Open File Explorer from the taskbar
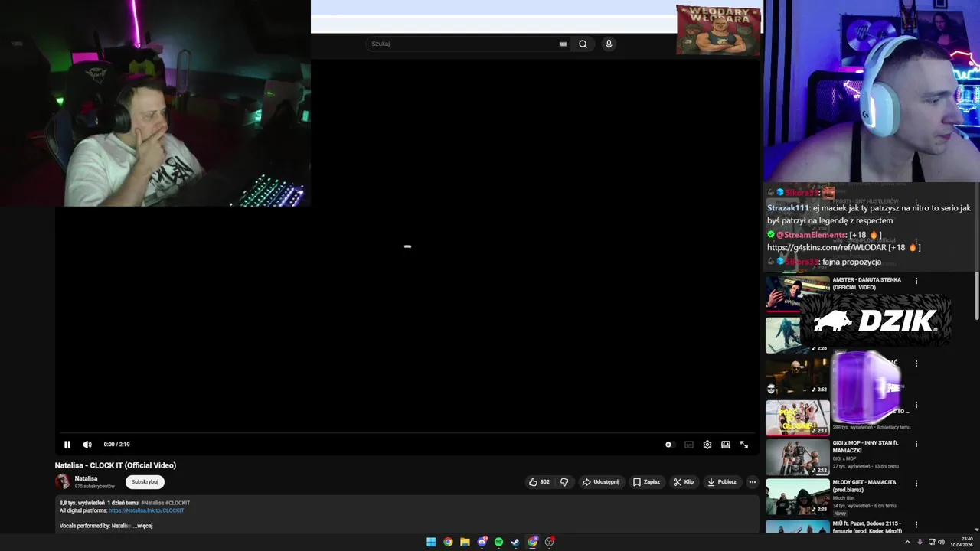The width and height of the screenshot is (980, 551). pos(465,542)
